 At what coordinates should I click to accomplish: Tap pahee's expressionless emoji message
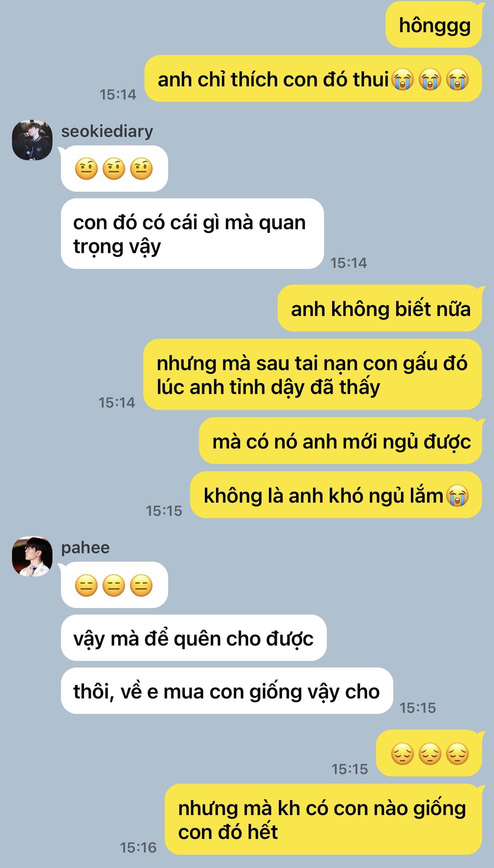[114, 585]
